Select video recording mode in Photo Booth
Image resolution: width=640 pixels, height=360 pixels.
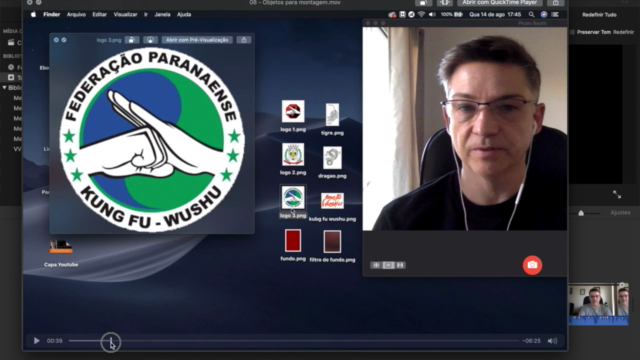[400, 265]
